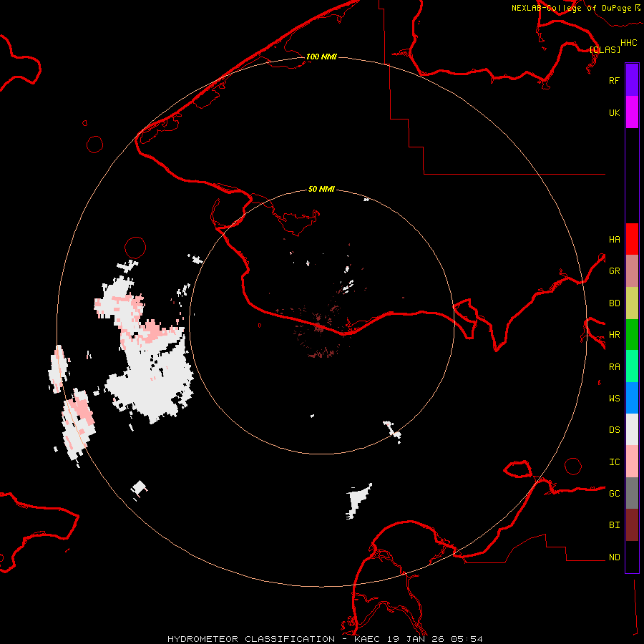Click the GC gray legend swatch
The height and width of the screenshot is (644, 644).
coord(632,493)
